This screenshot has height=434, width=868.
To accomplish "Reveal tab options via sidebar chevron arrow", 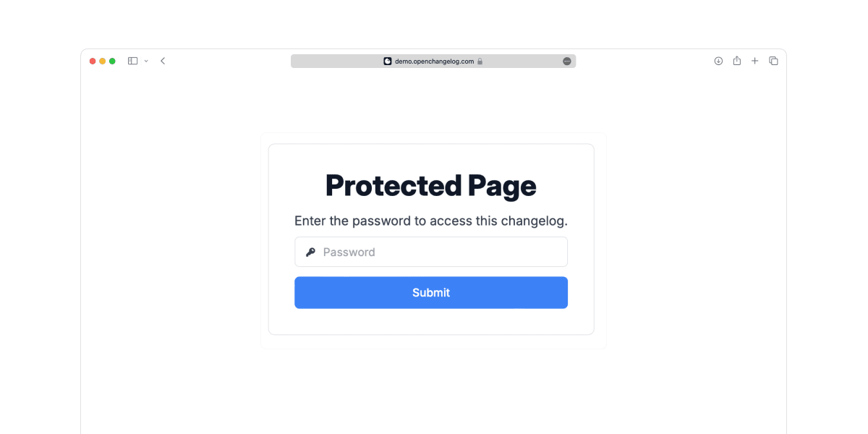I will [x=146, y=61].
